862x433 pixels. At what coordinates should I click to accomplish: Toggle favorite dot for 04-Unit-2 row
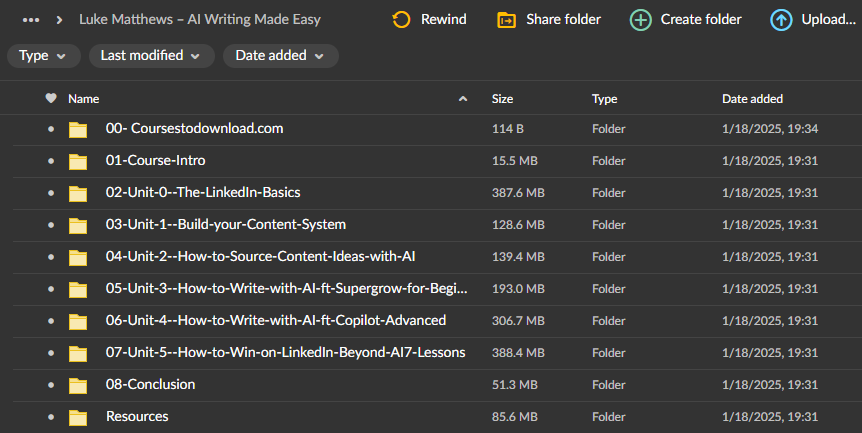tap(51, 257)
